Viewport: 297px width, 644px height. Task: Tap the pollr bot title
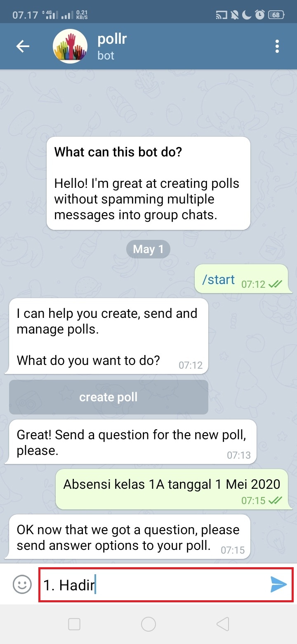pyautogui.click(x=112, y=40)
